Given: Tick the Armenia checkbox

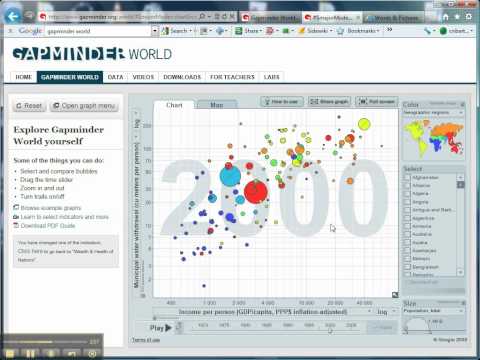Looking at the screenshot, I should point(407,226).
